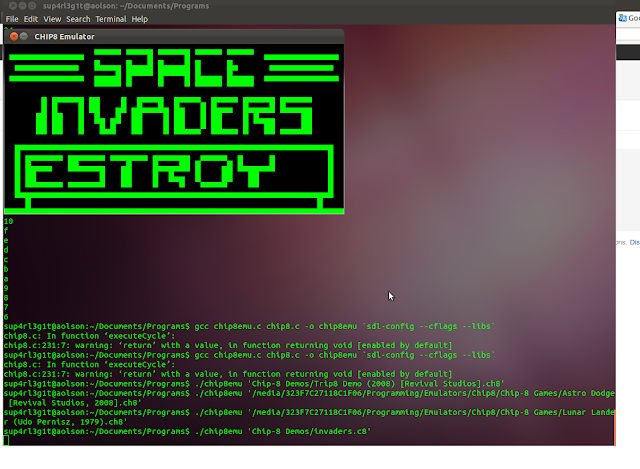The height and width of the screenshot is (469, 640).
Task: Click the Lunar Lander run command line
Action: 309,412
